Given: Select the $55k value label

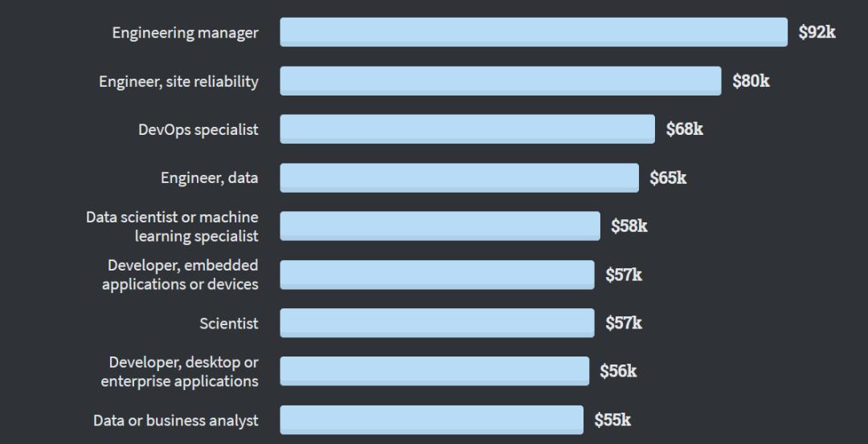Looking at the screenshot, I should click(x=612, y=420).
